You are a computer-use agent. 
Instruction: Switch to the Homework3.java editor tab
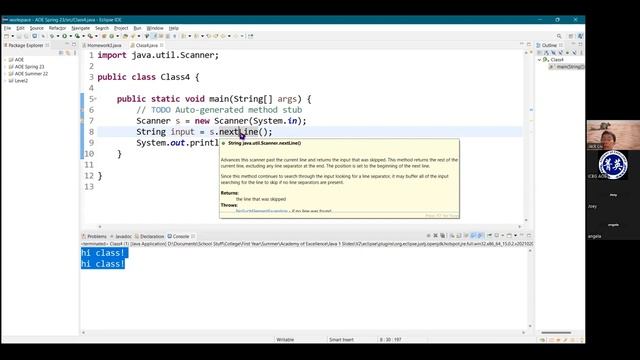pyautogui.click(x=104, y=45)
